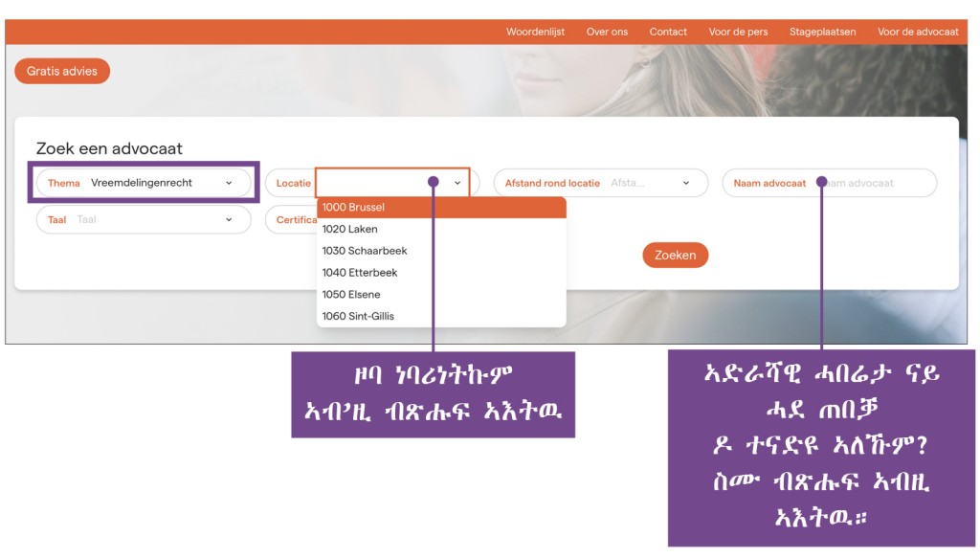Expand the Taal language dropdown
Viewport: 980px width, 559px height.
click(229, 219)
